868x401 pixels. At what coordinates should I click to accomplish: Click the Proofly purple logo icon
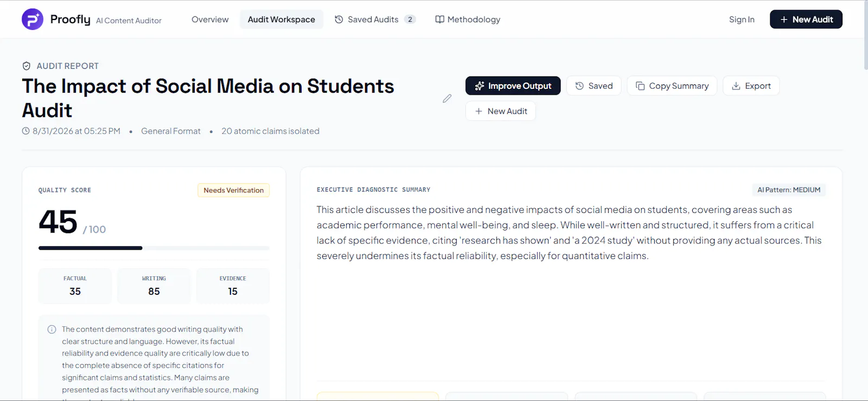click(x=33, y=20)
